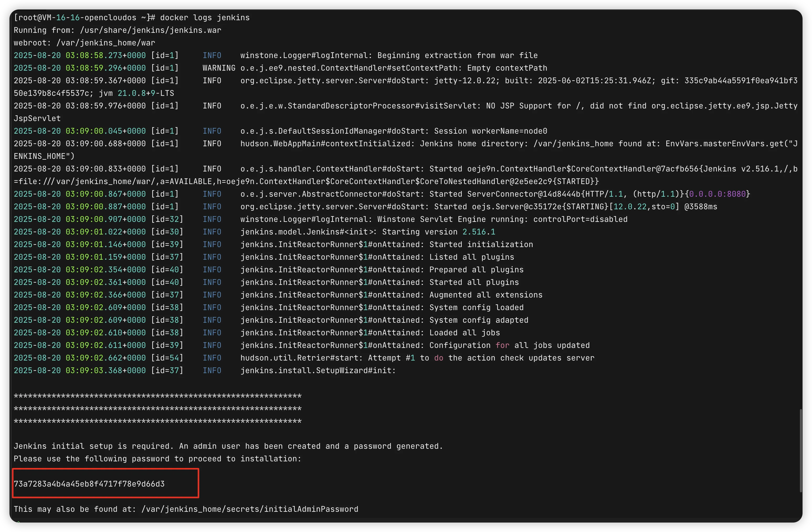Click 'Empty contextPath' warning message
Screen dimensions: 812x532
507,68
